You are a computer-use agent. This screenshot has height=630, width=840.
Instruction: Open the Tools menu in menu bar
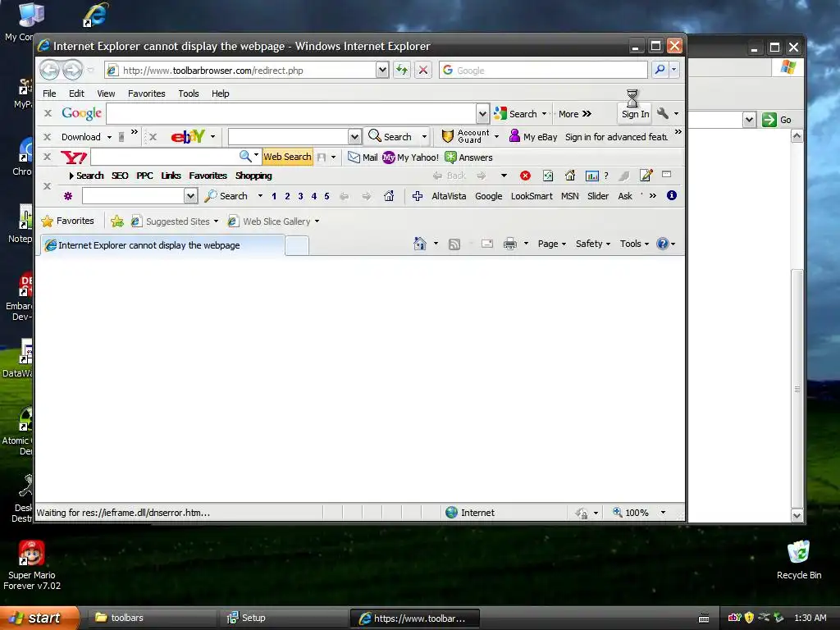[189, 94]
